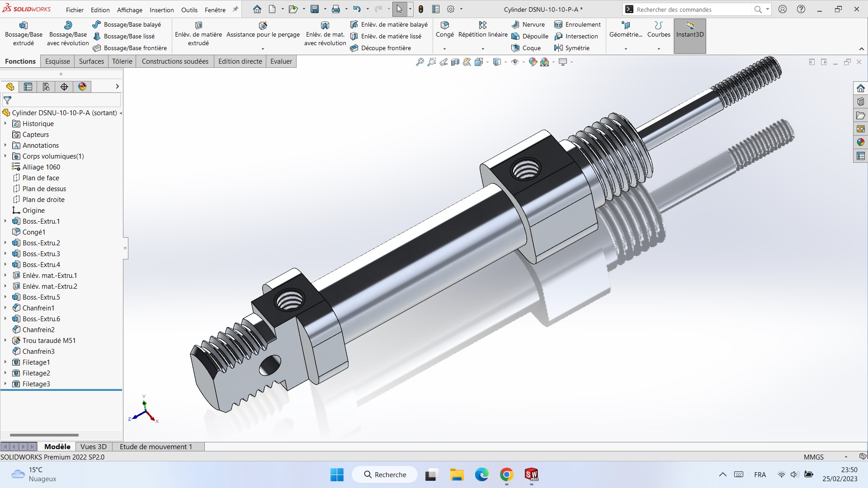The image size is (868, 488).
Task: Open dropdown under Courbes
Action: (x=659, y=49)
